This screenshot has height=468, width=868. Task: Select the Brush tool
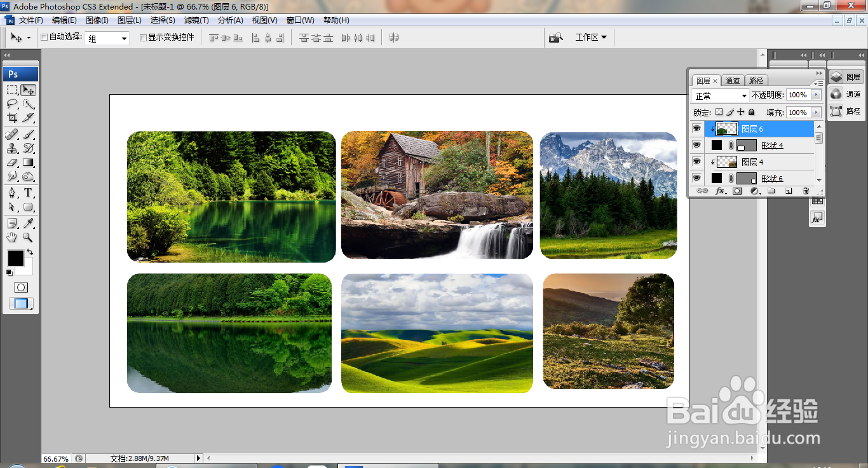pos(28,134)
